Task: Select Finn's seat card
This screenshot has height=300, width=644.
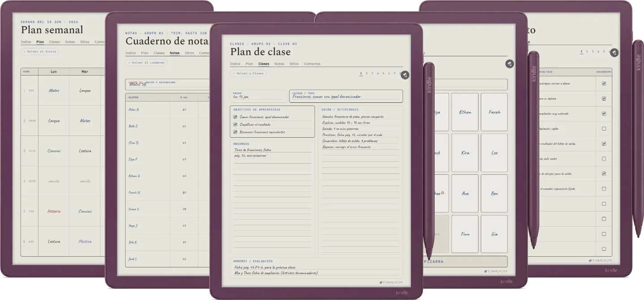Action: coord(465,234)
